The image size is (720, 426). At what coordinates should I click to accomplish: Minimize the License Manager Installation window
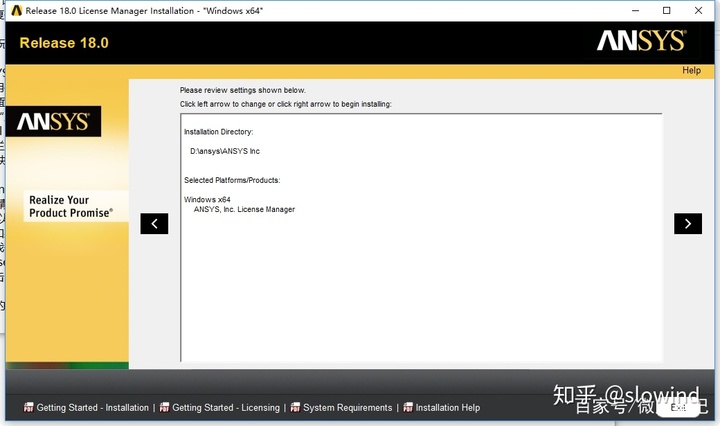click(x=636, y=11)
